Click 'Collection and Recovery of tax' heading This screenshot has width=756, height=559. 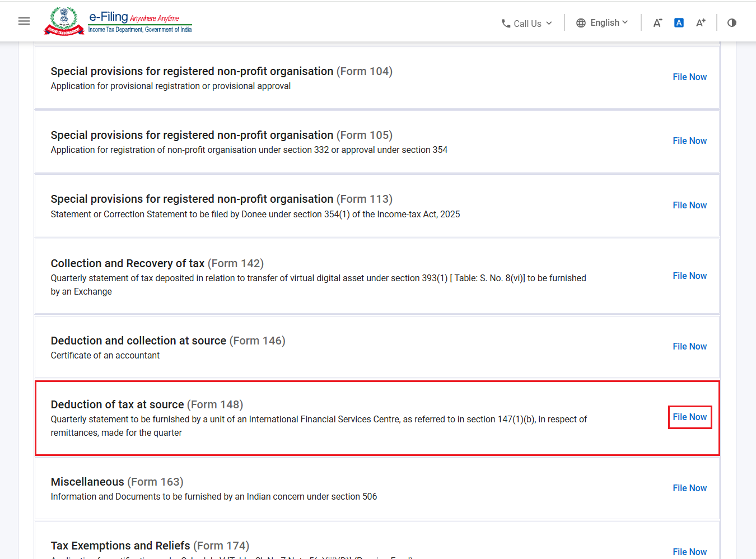(x=128, y=263)
